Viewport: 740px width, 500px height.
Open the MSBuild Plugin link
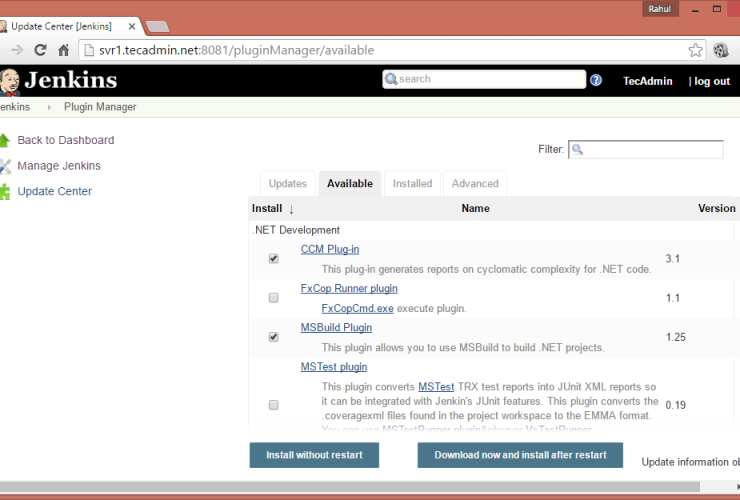[336, 327]
